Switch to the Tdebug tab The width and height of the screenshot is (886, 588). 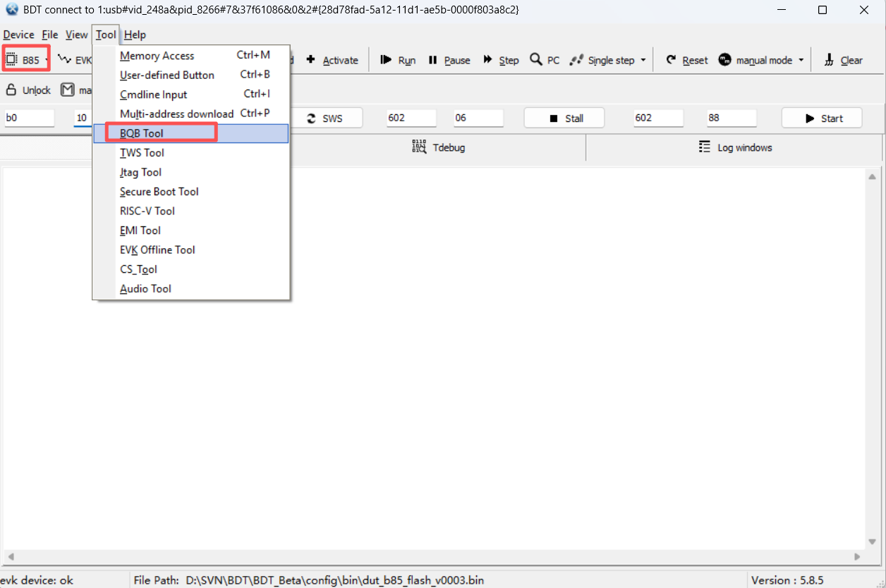[x=439, y=147]
